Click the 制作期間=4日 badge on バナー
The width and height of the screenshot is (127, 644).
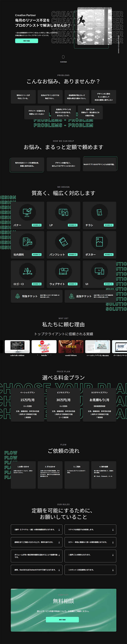[37, 225]
